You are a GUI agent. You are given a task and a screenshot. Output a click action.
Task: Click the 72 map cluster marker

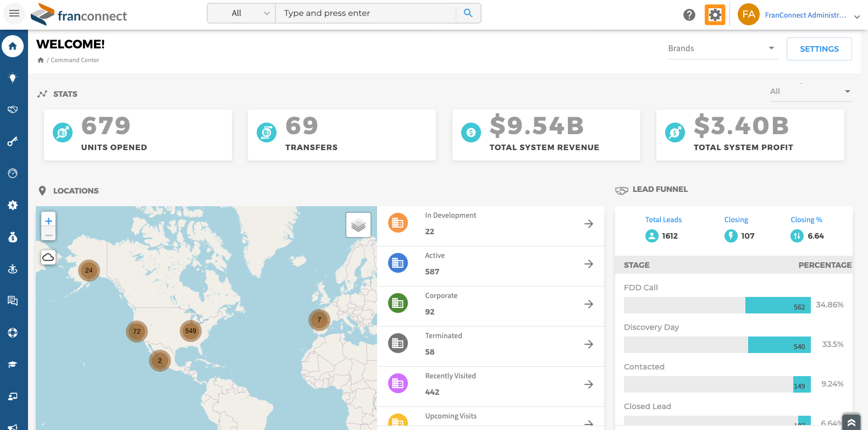click(137, 332)
